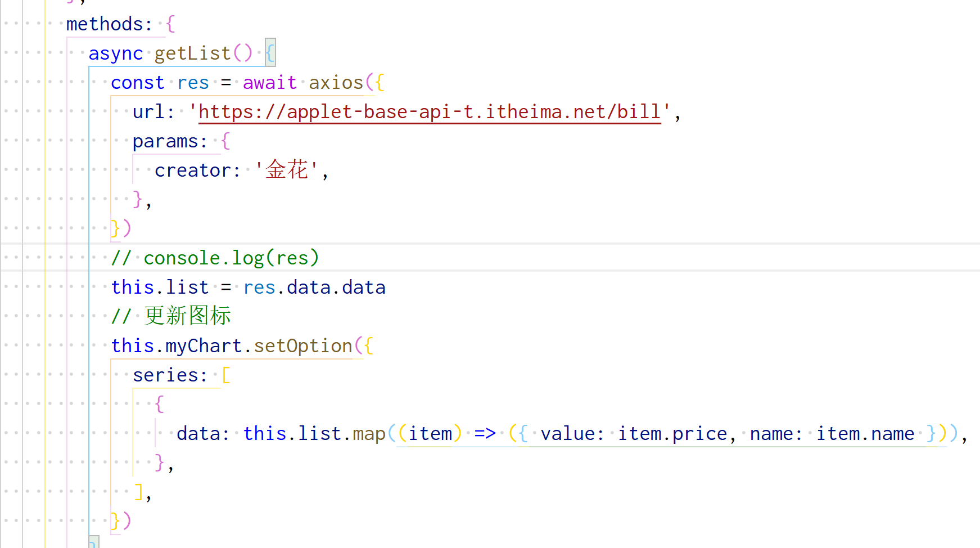Click the itheima bill API URL string
The image size is (980, 548).
click(x=430, y=112)
